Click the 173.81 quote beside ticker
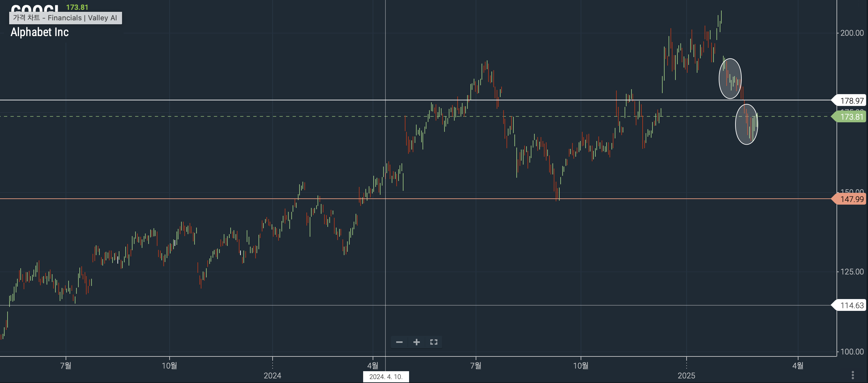This screenshot has height=383, width=868. [x=77, y=8]
